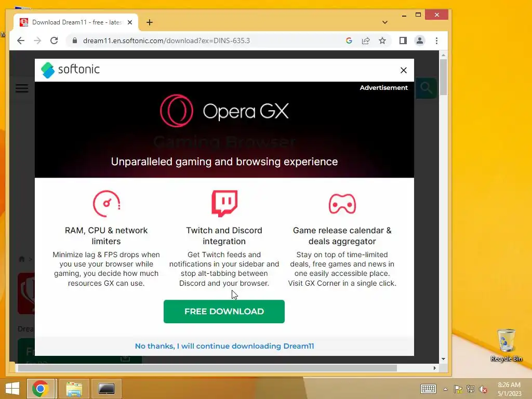532x399 pixels.
Task: Click the Advertisement label
Action: 384,87
